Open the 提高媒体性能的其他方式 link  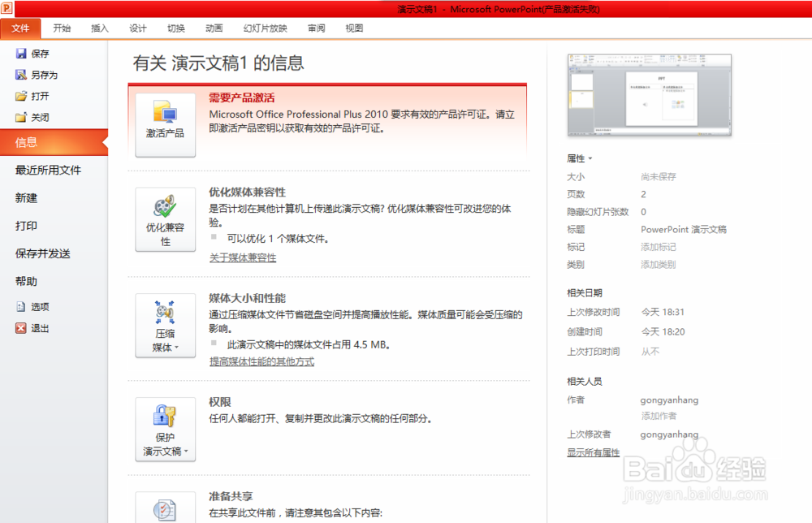tap(262, 361)
